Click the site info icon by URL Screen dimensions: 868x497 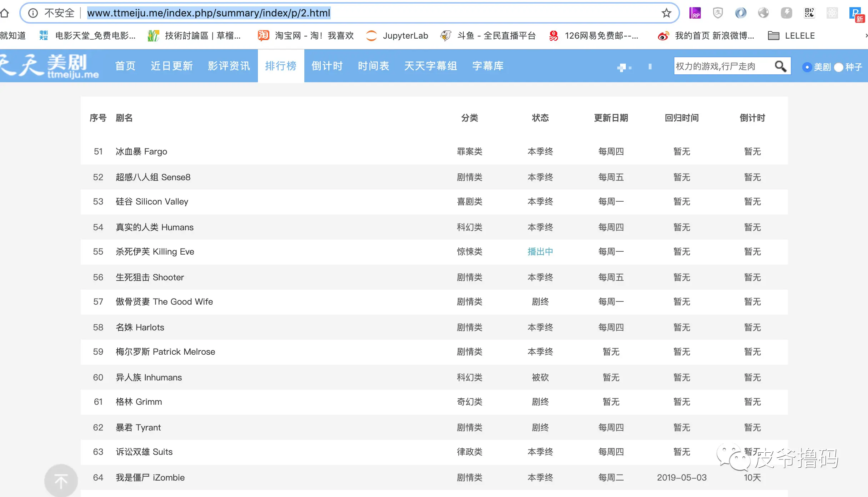(x=33, y=13)
